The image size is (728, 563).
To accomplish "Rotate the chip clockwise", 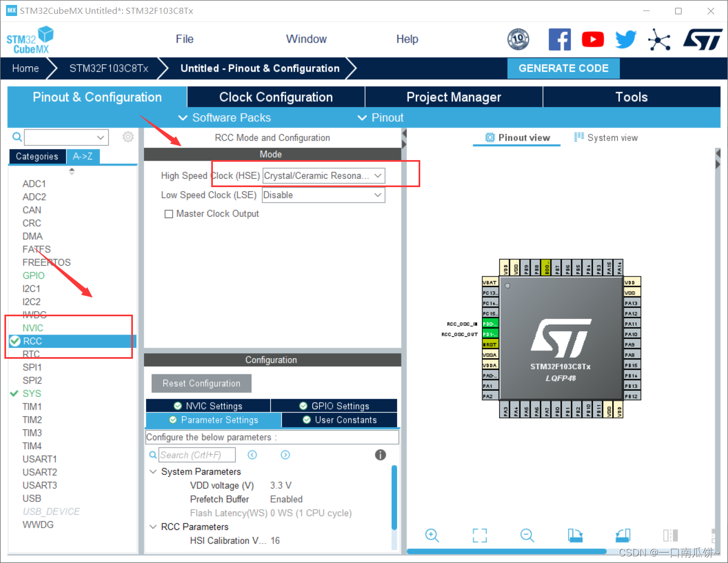I will 575,535.
